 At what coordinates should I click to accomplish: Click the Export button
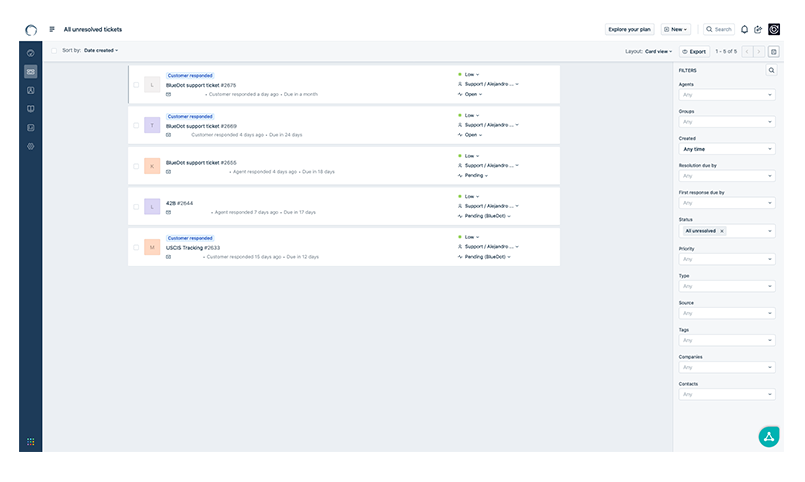695,51
